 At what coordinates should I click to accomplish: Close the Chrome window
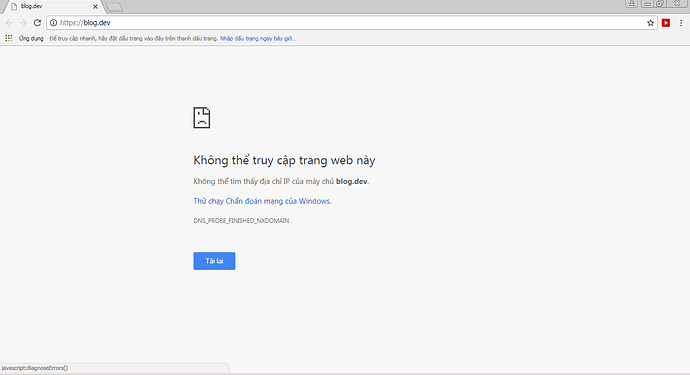click(x=677, y=4)
